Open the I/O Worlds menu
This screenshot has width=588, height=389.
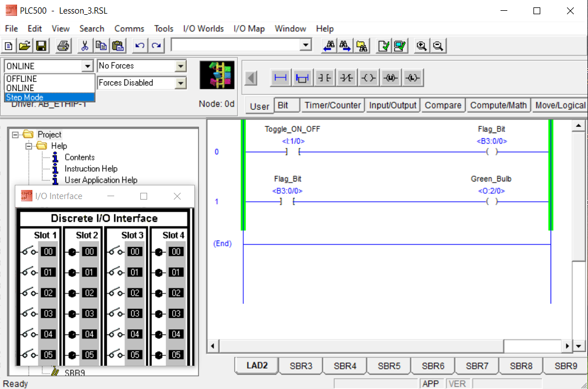[203, 28]
